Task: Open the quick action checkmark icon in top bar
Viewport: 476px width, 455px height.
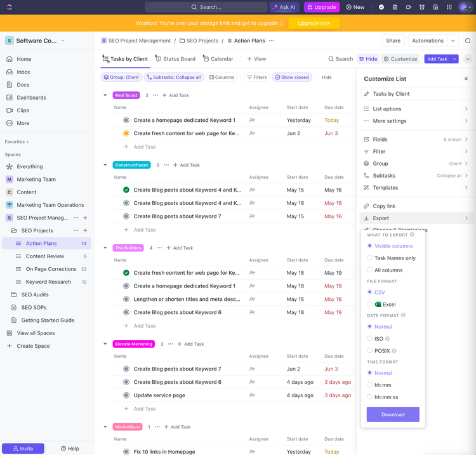Action: 381,7
